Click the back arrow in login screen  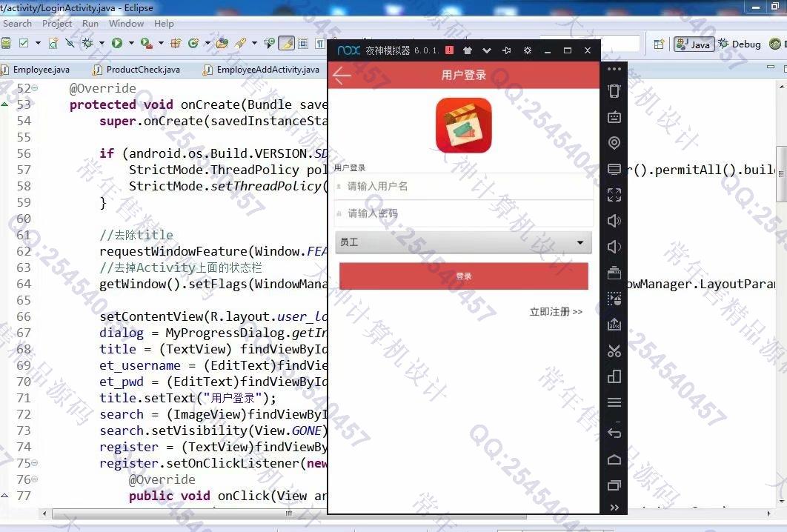342,76
